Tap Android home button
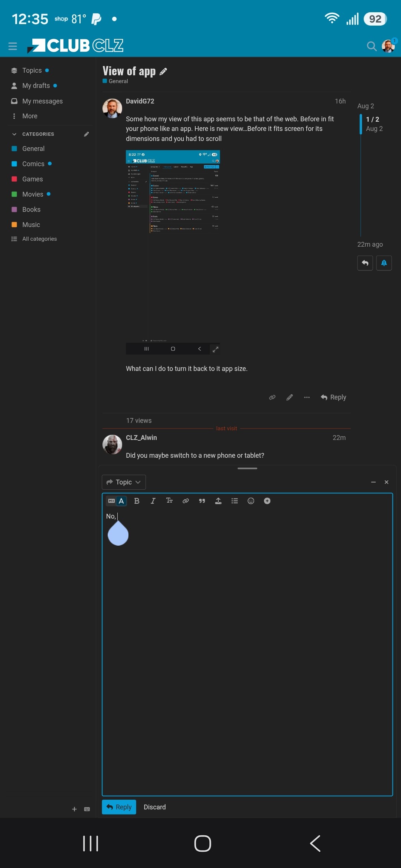Image resolution: width=401 pixels, height=868 pixels. [203, 844]
